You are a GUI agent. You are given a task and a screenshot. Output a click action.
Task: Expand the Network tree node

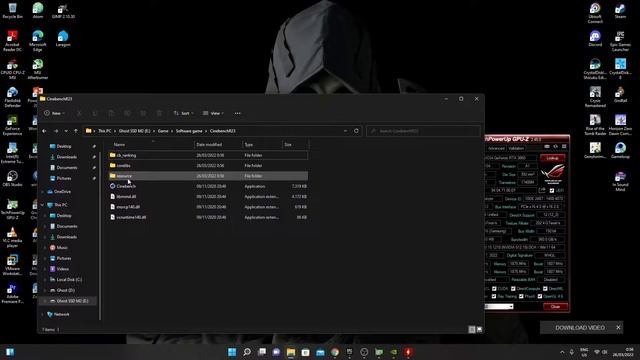42,314
